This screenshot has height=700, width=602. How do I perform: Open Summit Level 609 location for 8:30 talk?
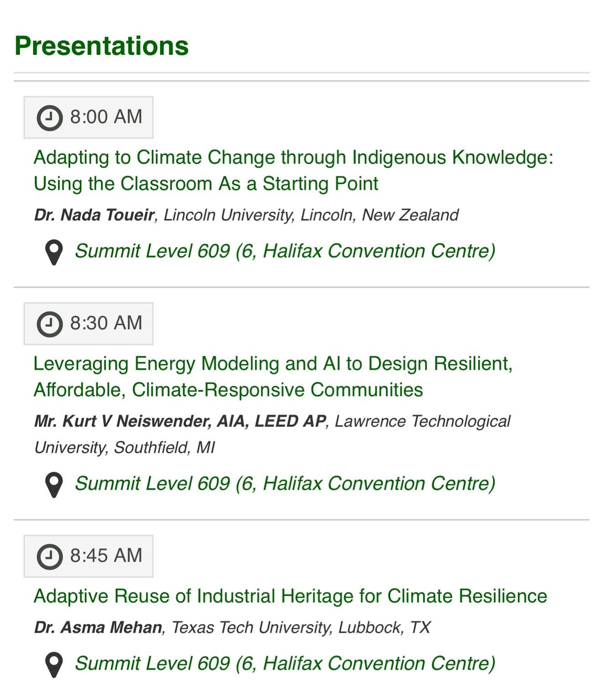[x=285, y=484]
